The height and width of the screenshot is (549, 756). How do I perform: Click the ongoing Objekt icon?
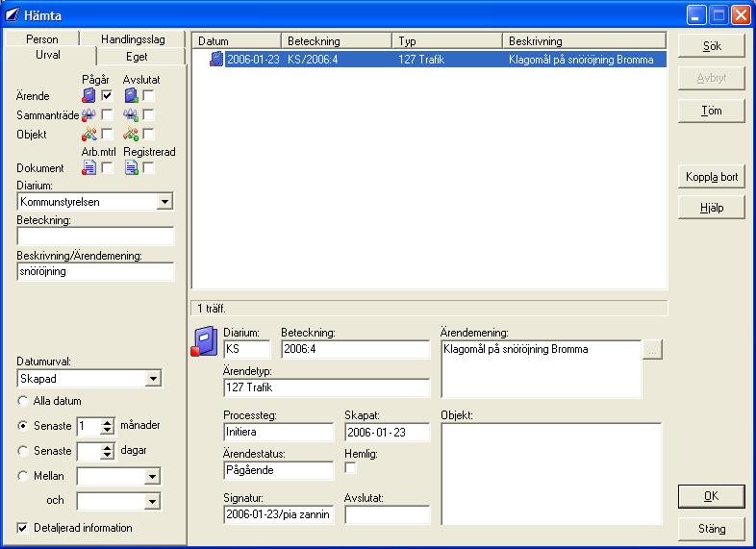tap(88, 134)
